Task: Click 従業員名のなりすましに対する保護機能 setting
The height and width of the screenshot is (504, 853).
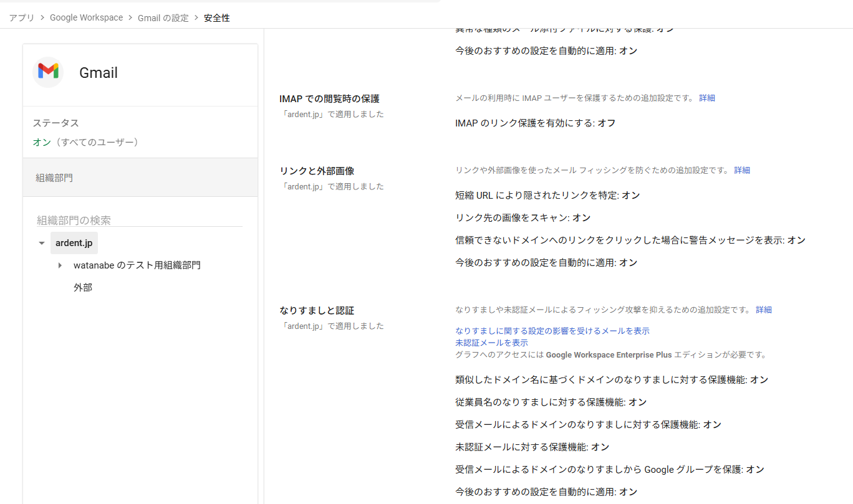Action: click(x=551, y=402)
